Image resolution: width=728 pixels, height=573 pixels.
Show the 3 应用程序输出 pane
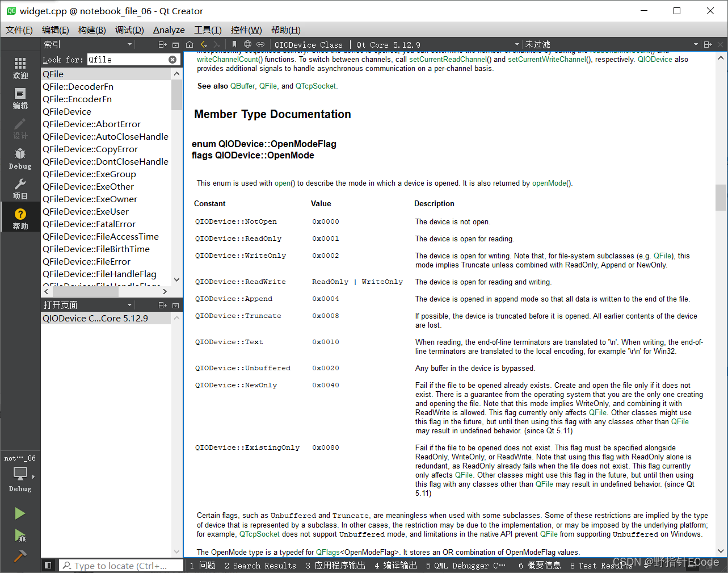pyautogui.click(x=335, y=565)
